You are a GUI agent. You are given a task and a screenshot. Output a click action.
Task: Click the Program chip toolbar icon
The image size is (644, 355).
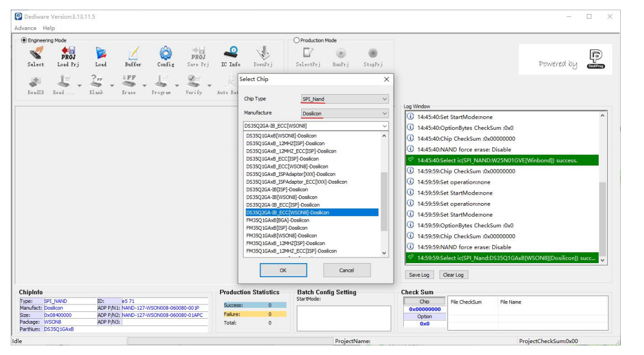(x=161, y=81)
